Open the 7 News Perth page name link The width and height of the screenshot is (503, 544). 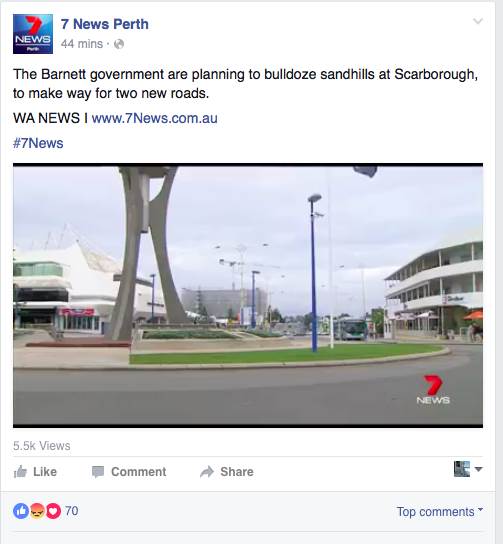coord(105,24)
